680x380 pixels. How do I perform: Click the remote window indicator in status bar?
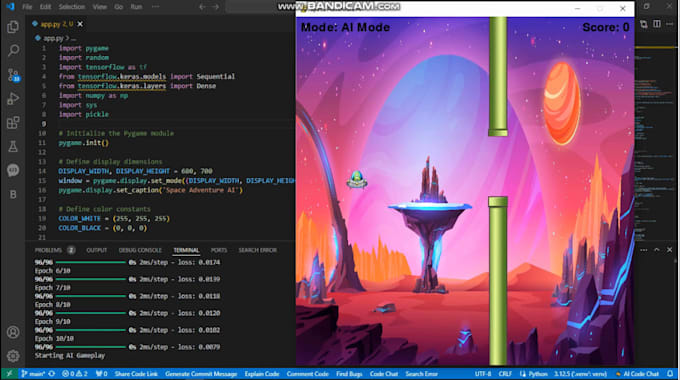click(9, 374)
